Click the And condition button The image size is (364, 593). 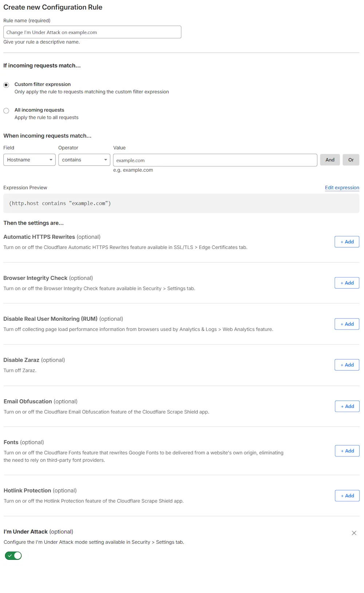coord(330,160)
